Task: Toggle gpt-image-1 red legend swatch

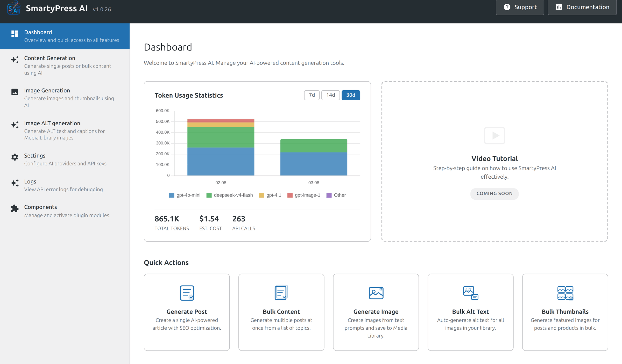Action: click(x=290, y=195)
